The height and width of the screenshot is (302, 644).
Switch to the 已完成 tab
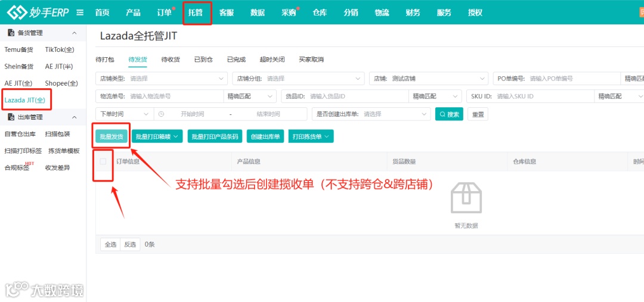click(x=236, y=60)
